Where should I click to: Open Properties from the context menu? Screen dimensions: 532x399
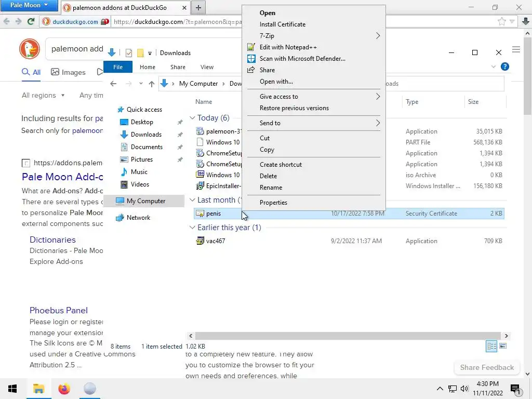click(273, 203)
